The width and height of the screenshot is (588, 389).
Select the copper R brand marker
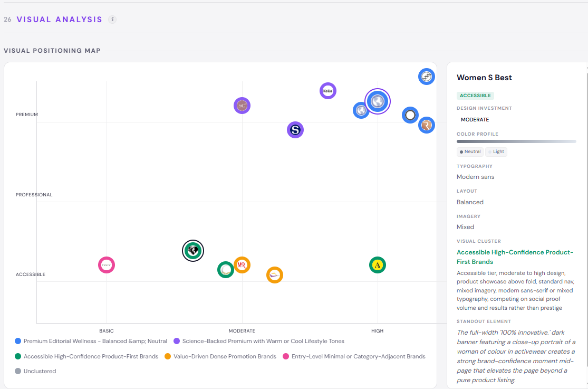pos(427,125)
